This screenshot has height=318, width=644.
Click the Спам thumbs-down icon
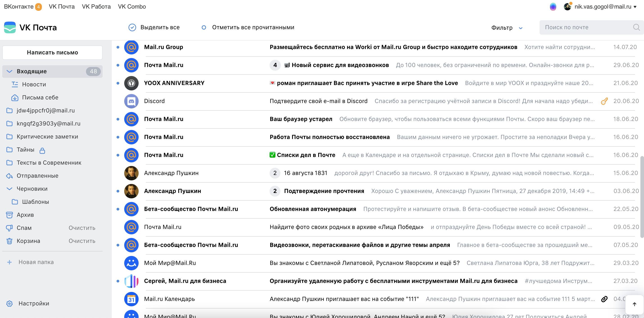click(9, 228)
